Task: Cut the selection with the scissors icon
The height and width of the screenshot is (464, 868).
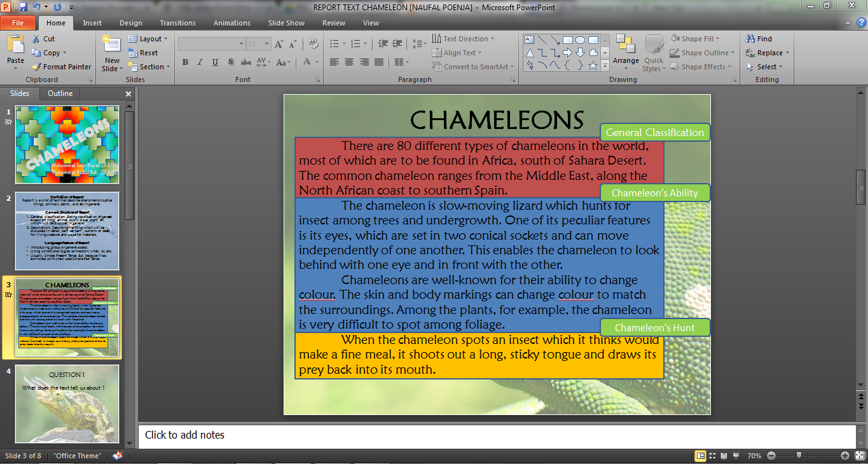Action: click(x=36, y=39)
